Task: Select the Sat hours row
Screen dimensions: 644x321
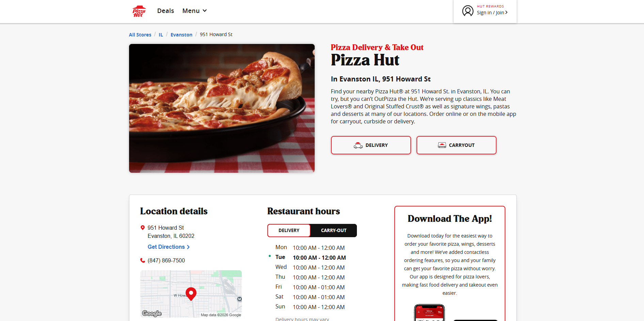Action: pos(310,297)
